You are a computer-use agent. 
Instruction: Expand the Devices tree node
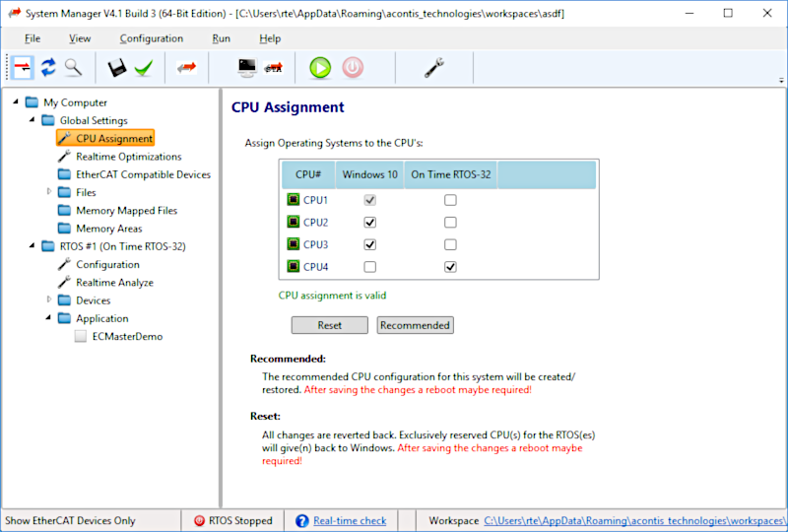[x=49, y=299]
